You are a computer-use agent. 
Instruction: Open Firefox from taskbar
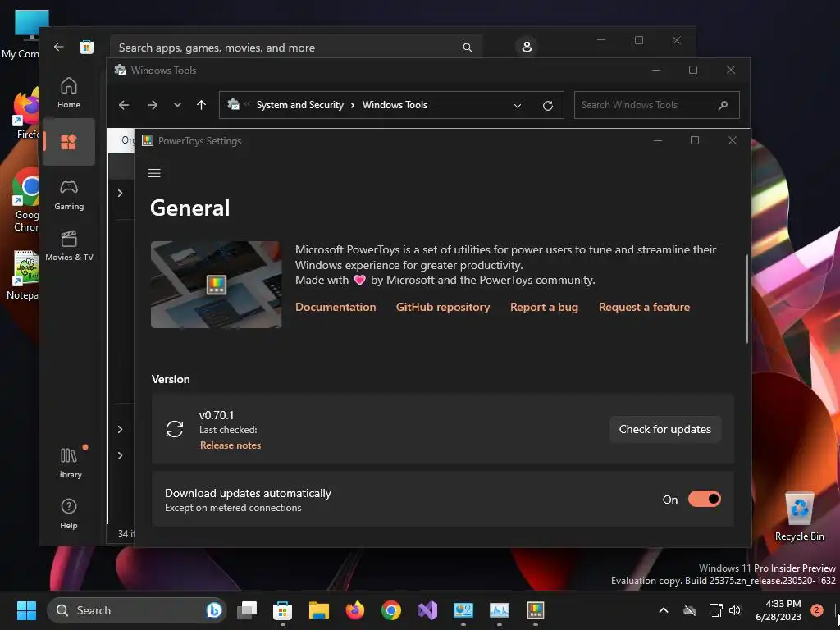pyautogui.click(x=354, y=610)
